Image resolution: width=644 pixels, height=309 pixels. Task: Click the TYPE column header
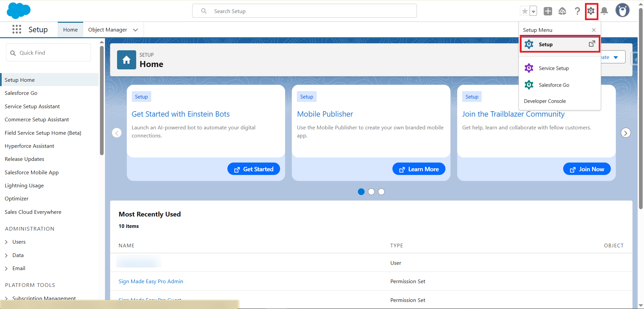pos(397,246)
